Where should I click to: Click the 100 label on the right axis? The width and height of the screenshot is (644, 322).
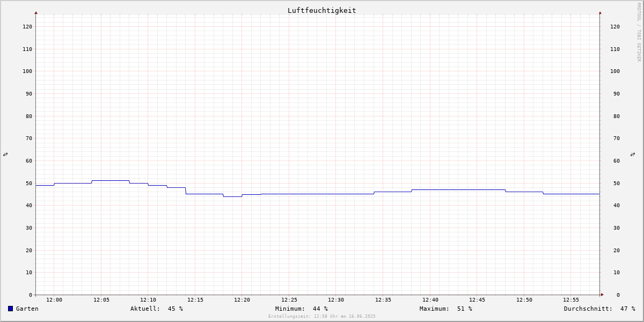[x=615, y=71]
